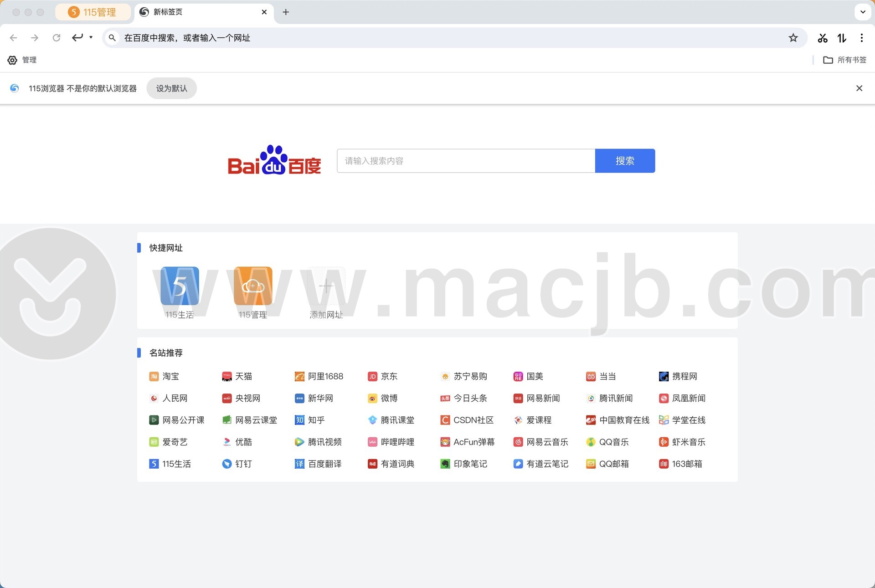
Task: Open the 阿里1688 site link
Action: [319, 376]
